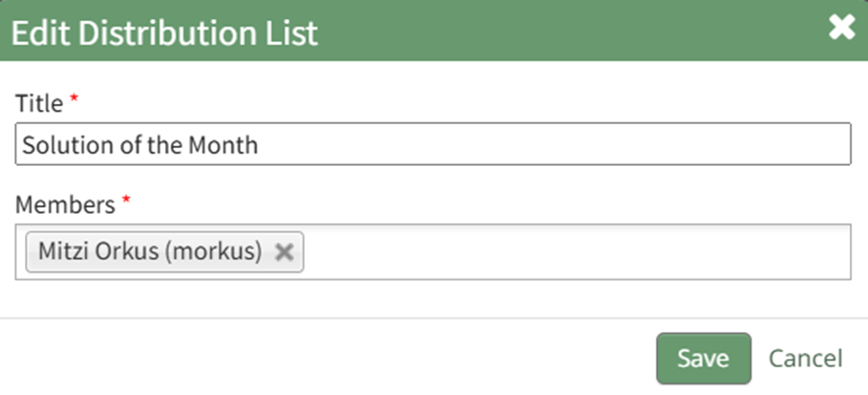Cancel editing the distribution list
868x395 pixels.
(805, 359)
